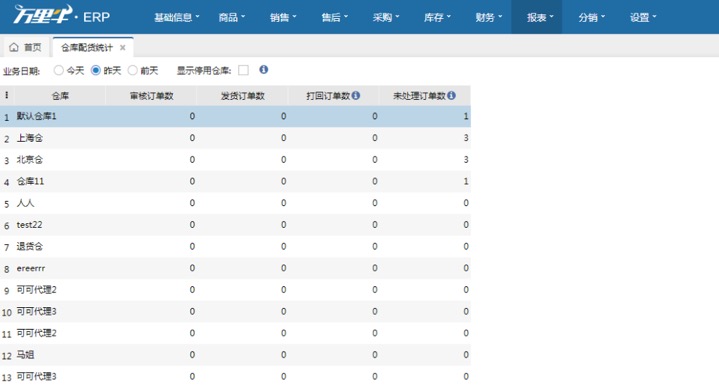This screenshot has height=386, width=719.
Task: Select the 前天 radio button
Action: [133, 70]
